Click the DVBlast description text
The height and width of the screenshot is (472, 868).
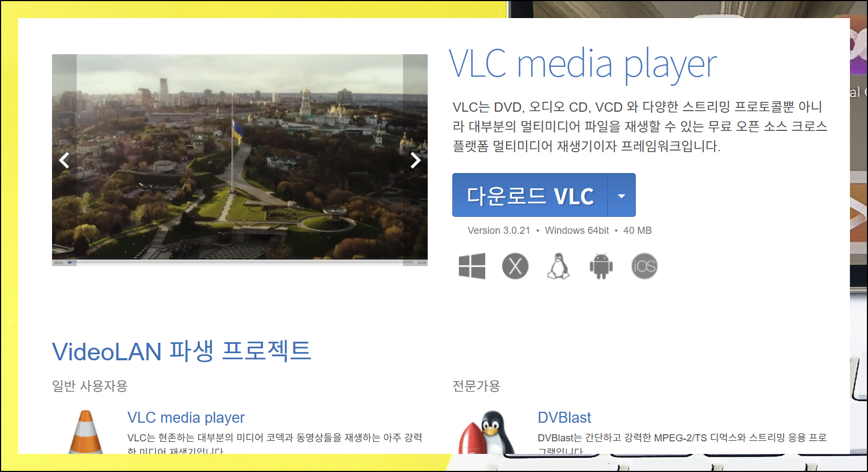click(x=682, y=443)
